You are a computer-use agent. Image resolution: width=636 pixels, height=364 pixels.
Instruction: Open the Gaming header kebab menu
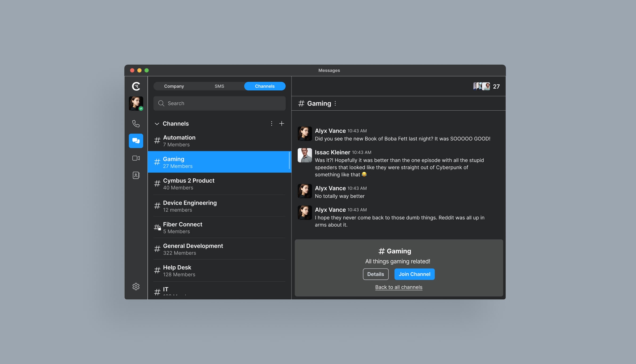point(335,103)
